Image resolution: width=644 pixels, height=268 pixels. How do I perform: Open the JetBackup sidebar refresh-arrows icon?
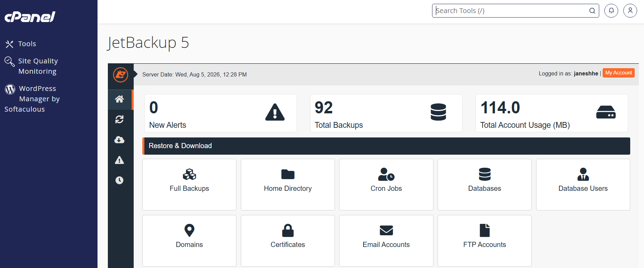tap(120, 120)
